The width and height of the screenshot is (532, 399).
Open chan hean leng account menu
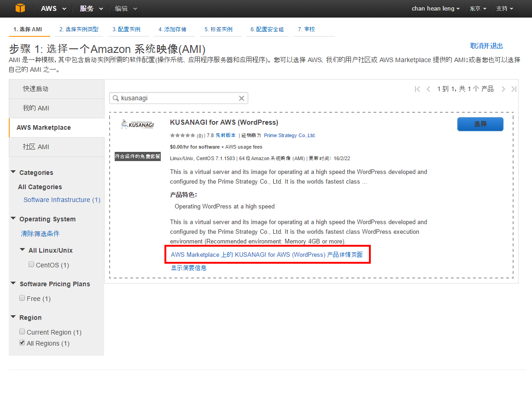click(436, 8)
